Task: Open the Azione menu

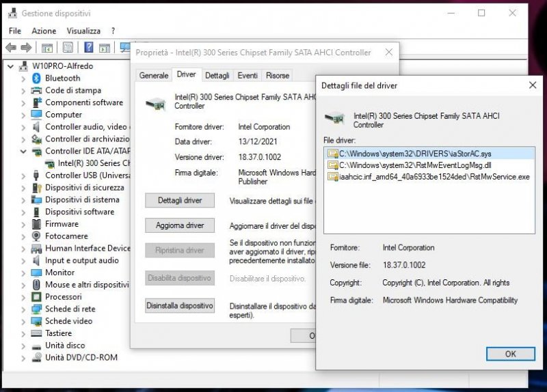Action: pyautogui.click(x=44, y=31)
